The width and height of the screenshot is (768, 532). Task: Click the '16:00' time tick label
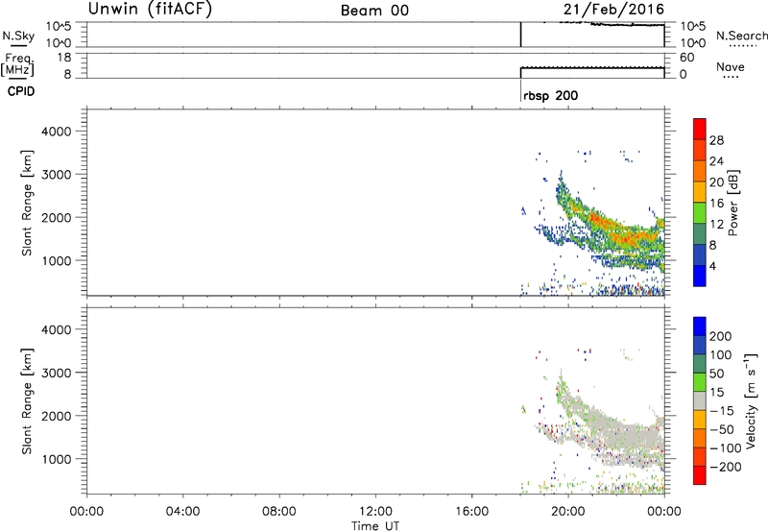pyautogui.click(x=471, y=512)
